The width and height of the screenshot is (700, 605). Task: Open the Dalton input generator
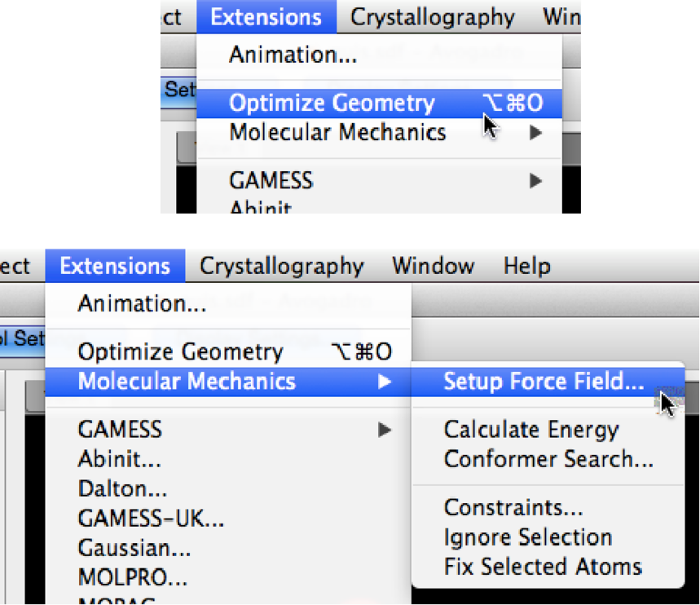click(122, 488)
